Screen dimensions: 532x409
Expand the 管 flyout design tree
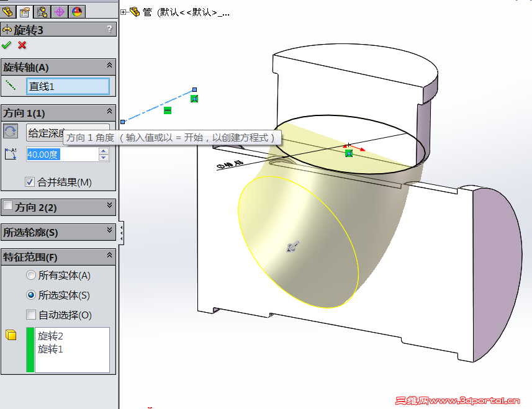point(124,12)
